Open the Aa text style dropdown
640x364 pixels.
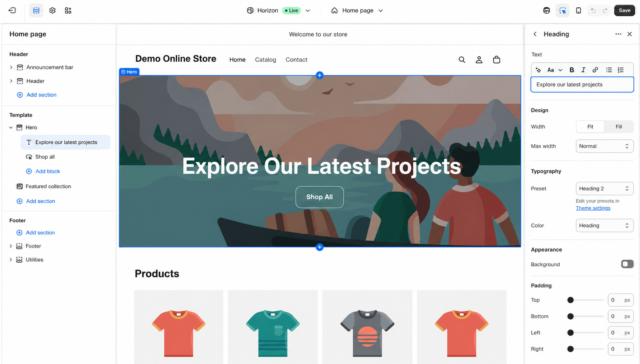[555, 70]
